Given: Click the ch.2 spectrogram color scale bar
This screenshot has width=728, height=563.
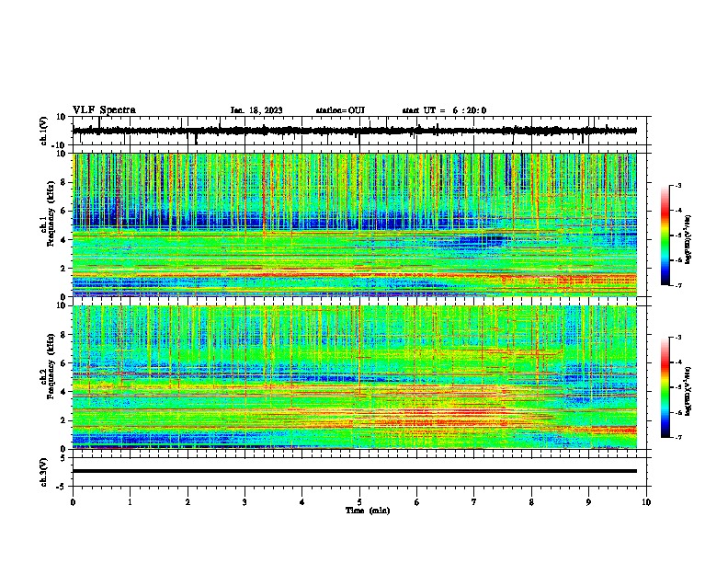Looking at the screenshot, I should tap(665, 387).
